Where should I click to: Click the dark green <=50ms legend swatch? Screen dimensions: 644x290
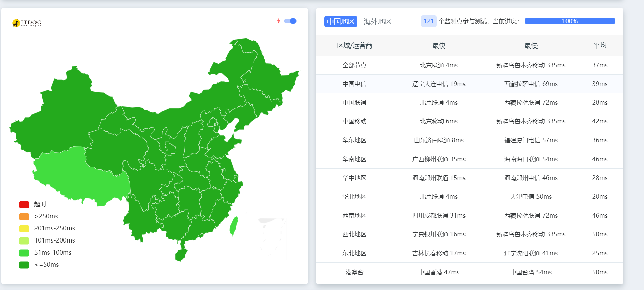point(24,265)
